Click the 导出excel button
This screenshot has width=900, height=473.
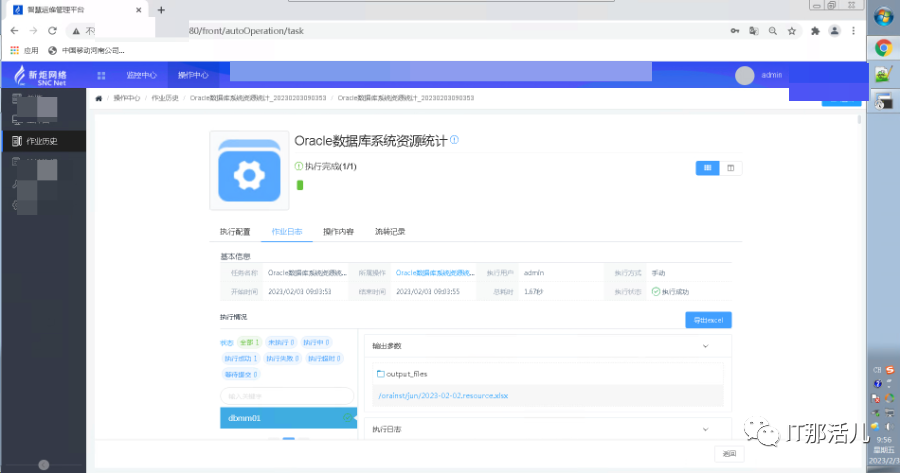(708, 320)
